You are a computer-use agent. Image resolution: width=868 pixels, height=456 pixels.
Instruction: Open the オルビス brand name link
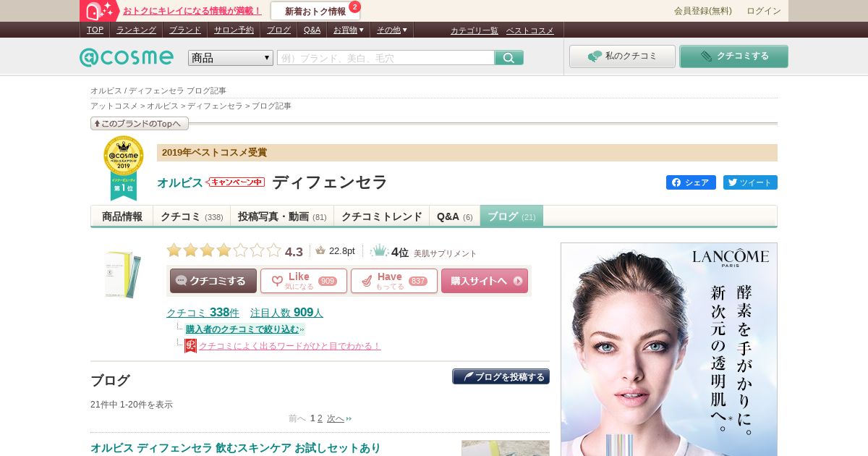coord(180,183)
